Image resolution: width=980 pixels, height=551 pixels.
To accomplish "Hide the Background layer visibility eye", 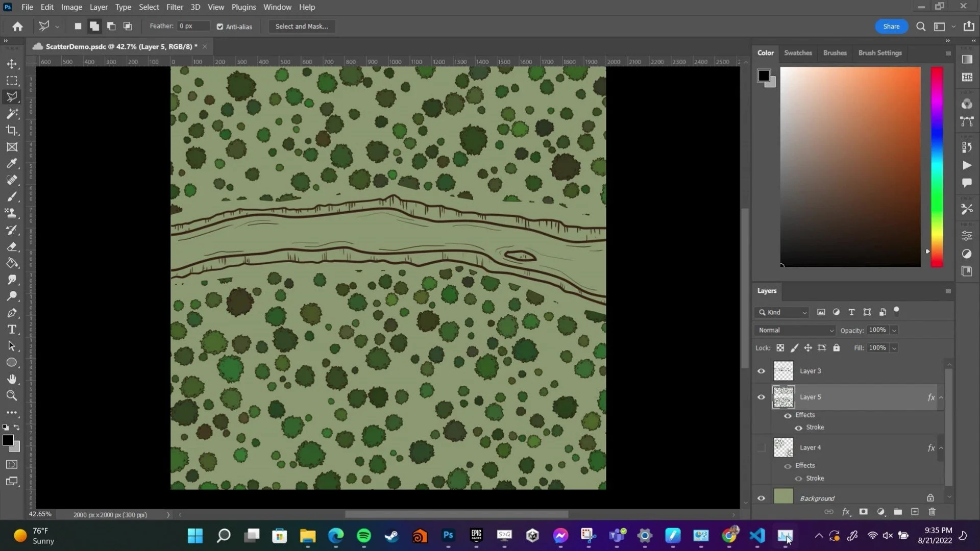I will (x=761, y=498).
